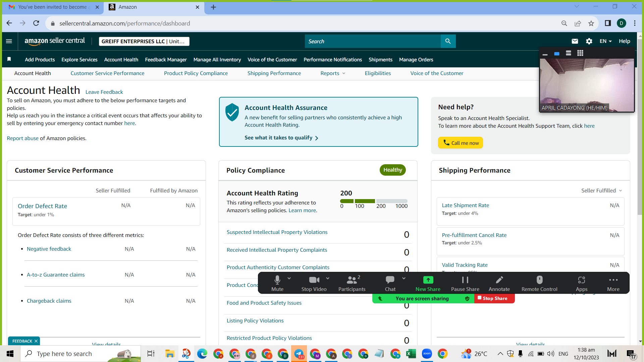Open the A-to-z Guarantee claims link
The width and height of the screenshot is (644, 362).
coord(56,275)
